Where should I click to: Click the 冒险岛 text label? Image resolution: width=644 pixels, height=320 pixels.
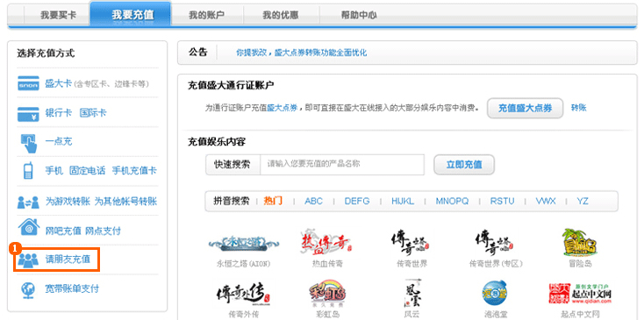pyautogui.click(x=580, y=263)
